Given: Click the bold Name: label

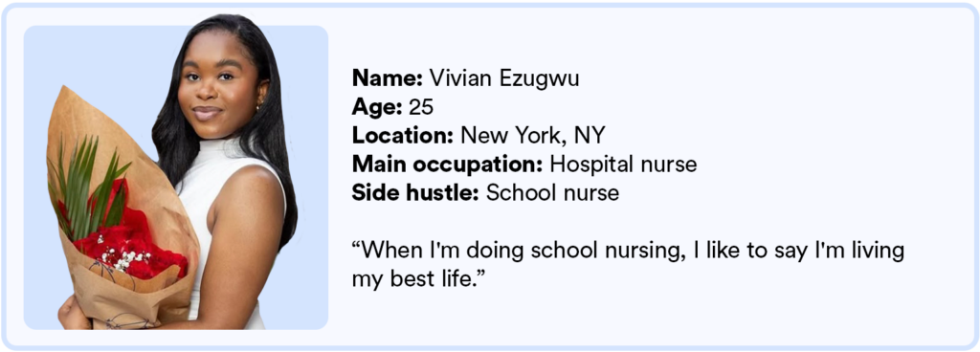Looking at the screenshot, I should coord(389,78).
